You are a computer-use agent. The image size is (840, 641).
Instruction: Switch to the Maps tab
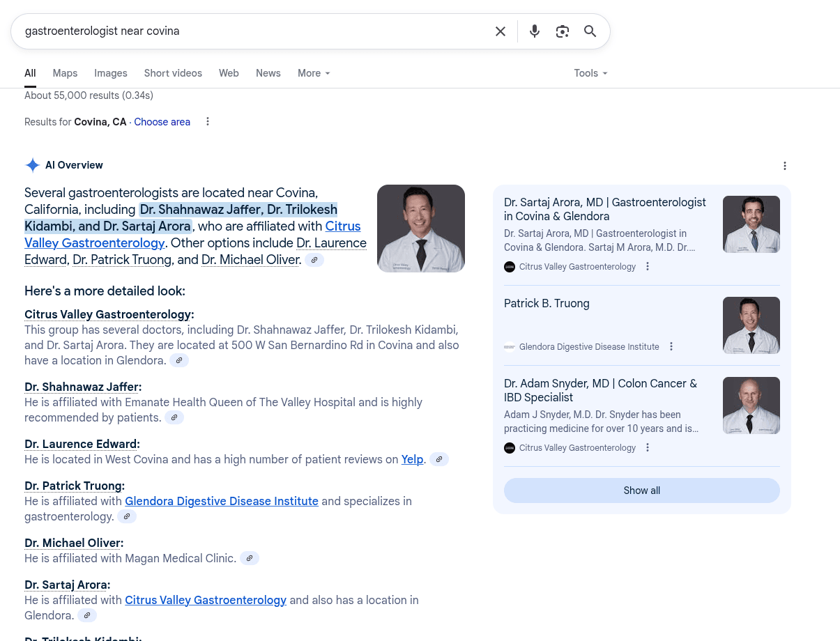click(x=65, y=73)
